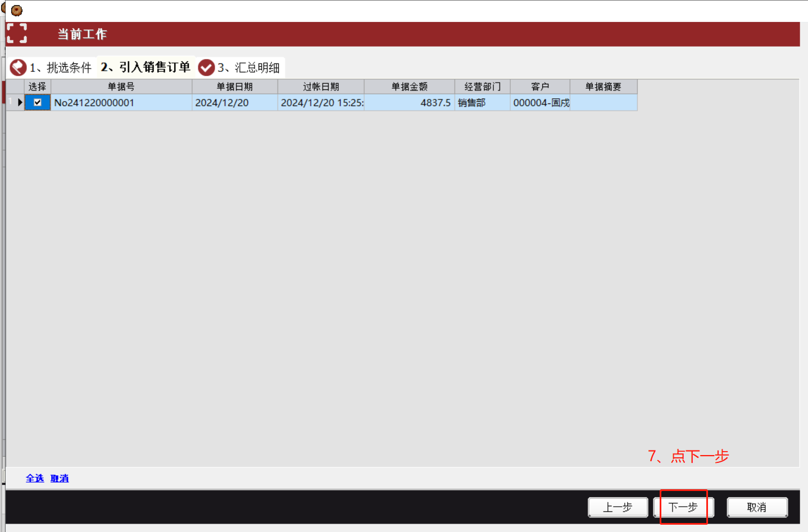This screenshot has height=532, width=808.
Task: Click the 取消 link next to 全选
Action: click(60, 478)
